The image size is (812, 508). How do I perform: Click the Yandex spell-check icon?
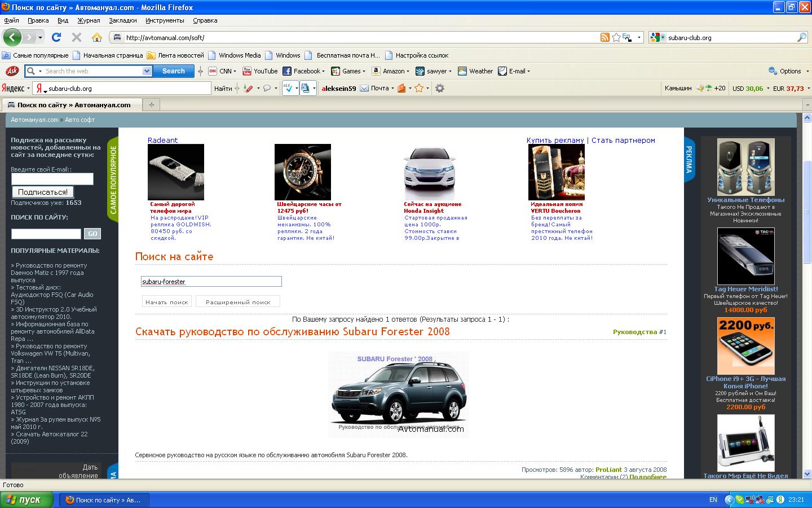[x=288, y=88]
